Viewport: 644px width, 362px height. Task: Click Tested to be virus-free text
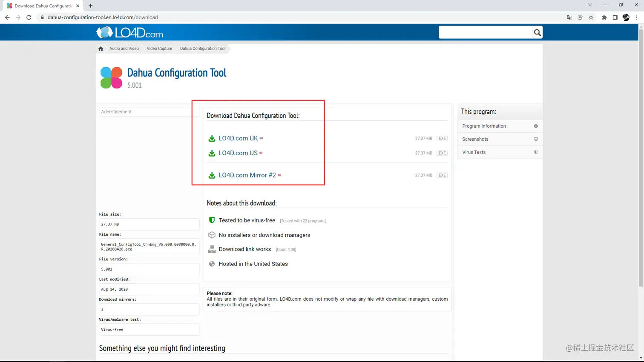(247, 220)
